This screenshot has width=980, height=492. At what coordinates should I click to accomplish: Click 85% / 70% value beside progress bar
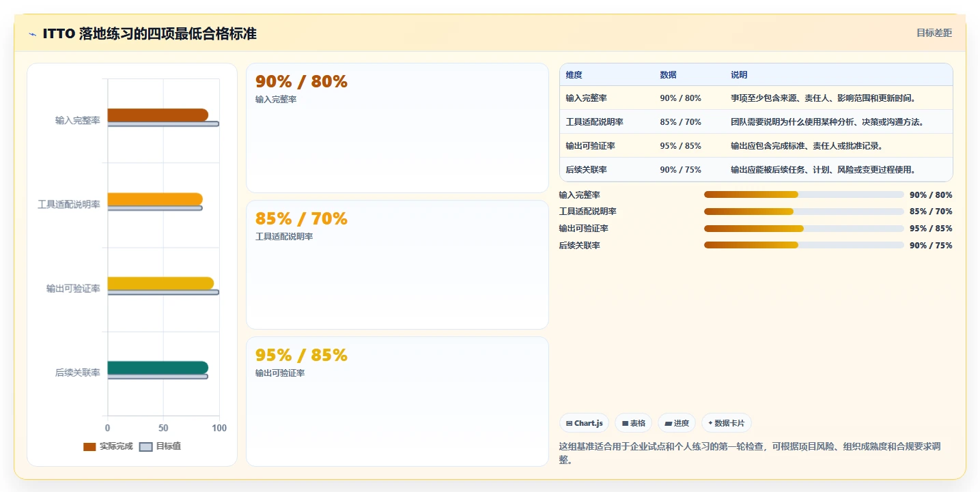click(931, 212)
